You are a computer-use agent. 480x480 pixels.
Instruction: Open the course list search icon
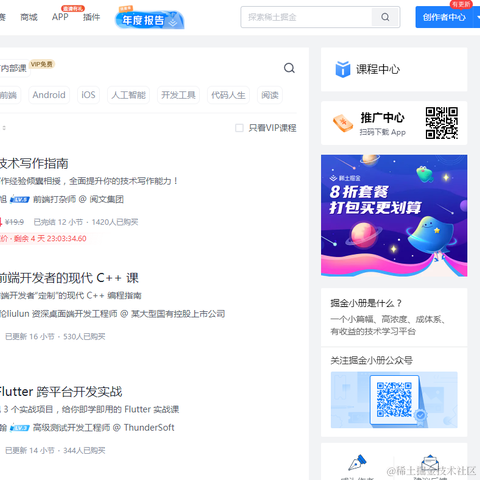pos(289,68)
